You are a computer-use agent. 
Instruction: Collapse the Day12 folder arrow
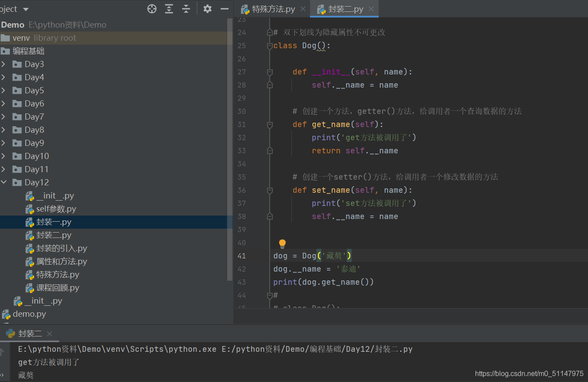pos(4,182)
